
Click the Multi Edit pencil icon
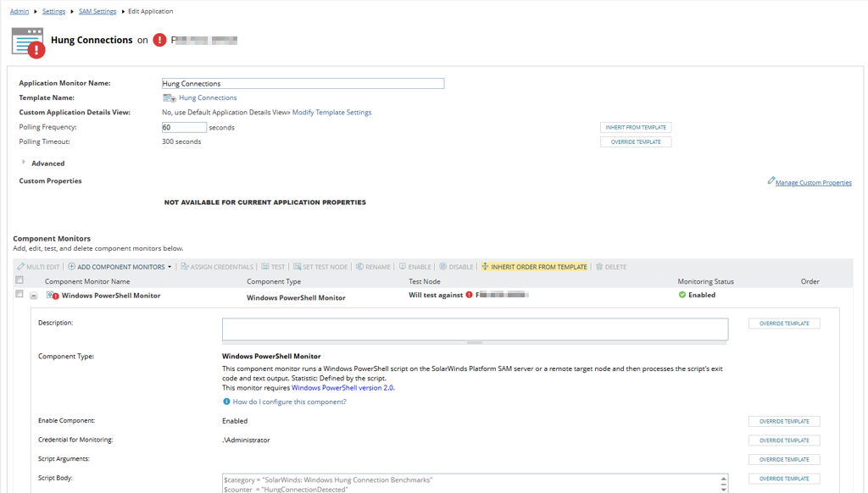pos(20,267)
